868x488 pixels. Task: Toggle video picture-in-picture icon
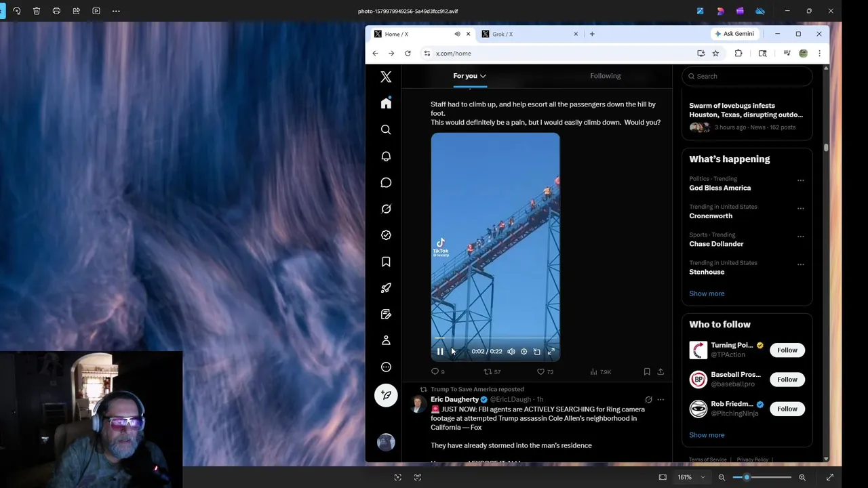click(x=537, y=351)
